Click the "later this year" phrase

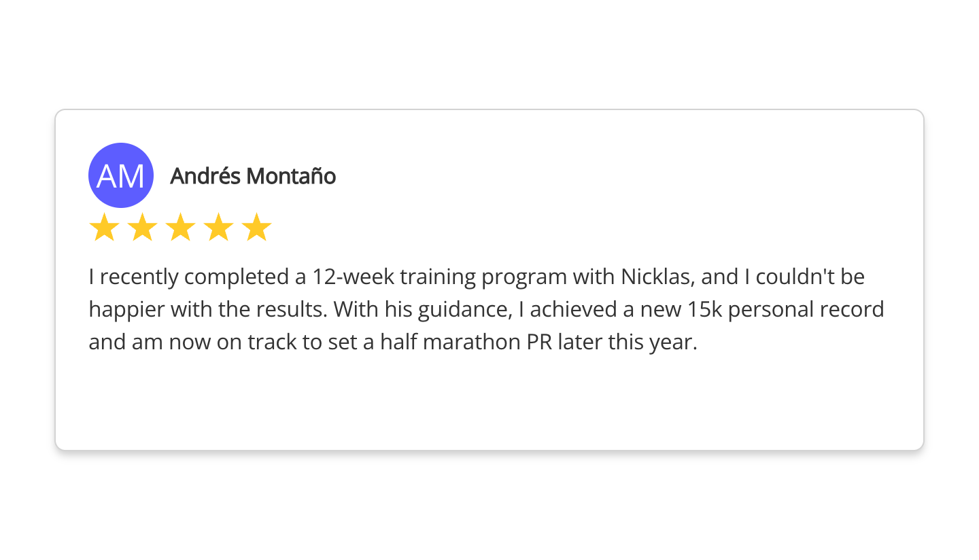[628, 342]
